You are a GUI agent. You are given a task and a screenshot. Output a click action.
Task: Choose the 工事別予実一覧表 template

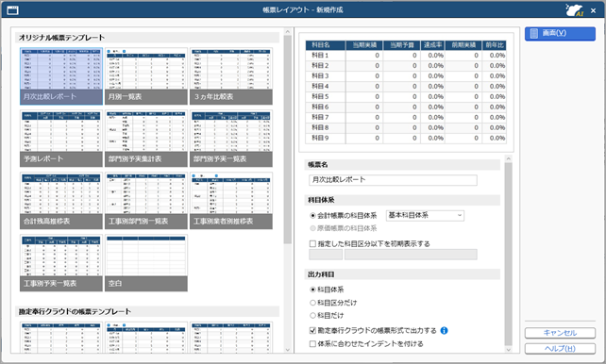coord(61,263)
